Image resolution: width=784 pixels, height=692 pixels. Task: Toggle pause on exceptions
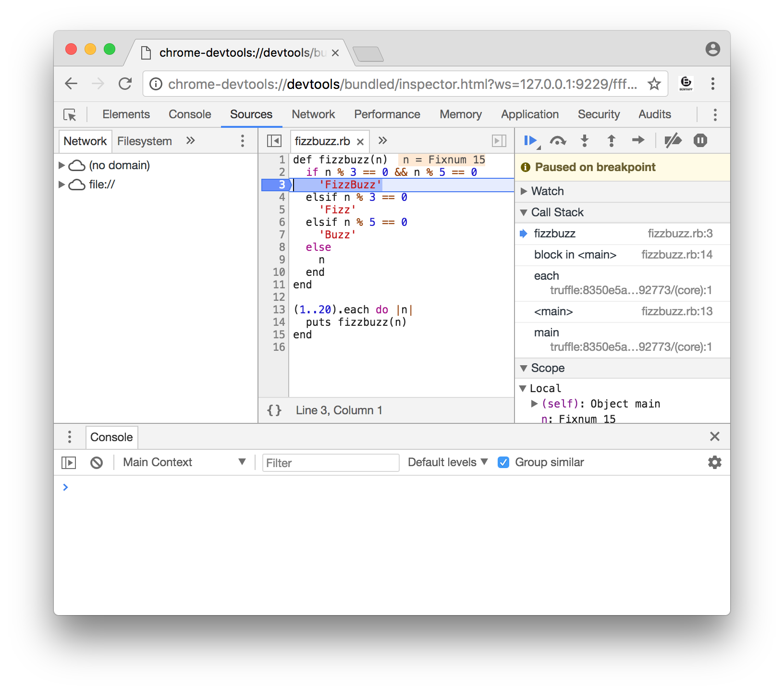click(700, 140)
